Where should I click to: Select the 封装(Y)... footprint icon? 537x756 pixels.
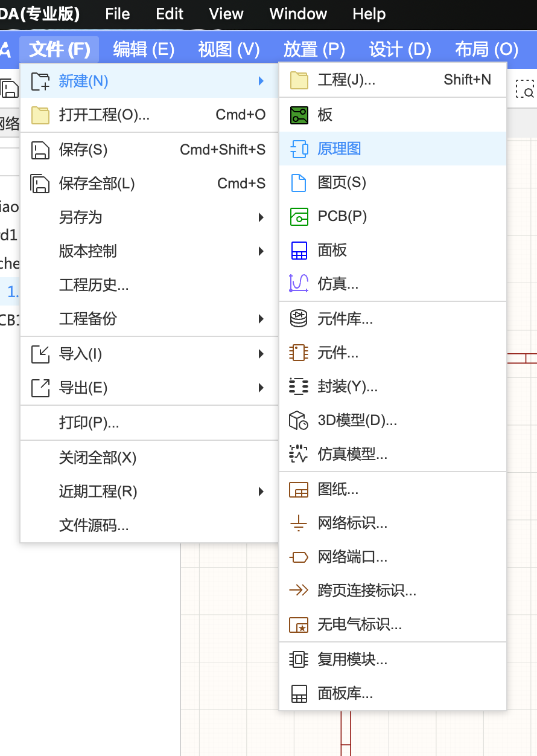pos(299,386)
